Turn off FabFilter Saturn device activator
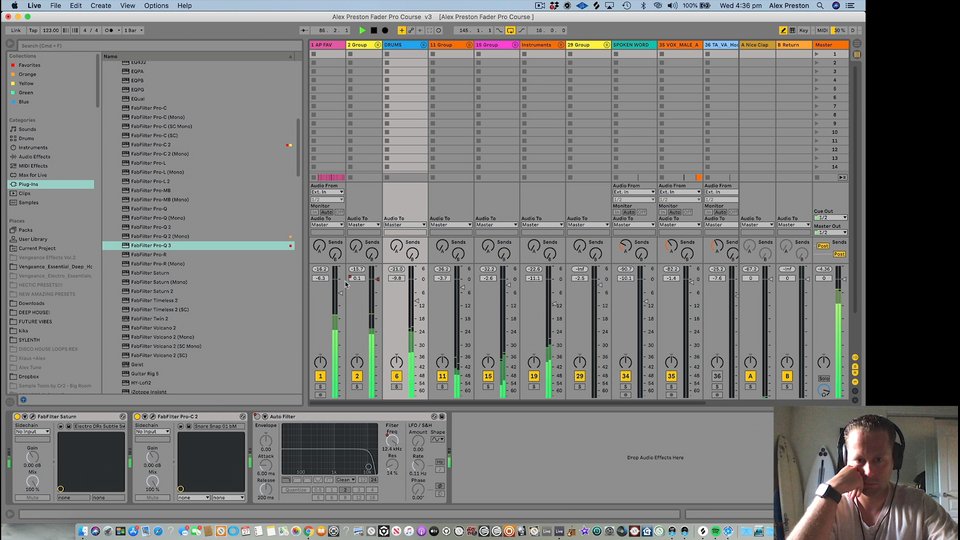This screenshot has width=960, height=540. [17, 416]
